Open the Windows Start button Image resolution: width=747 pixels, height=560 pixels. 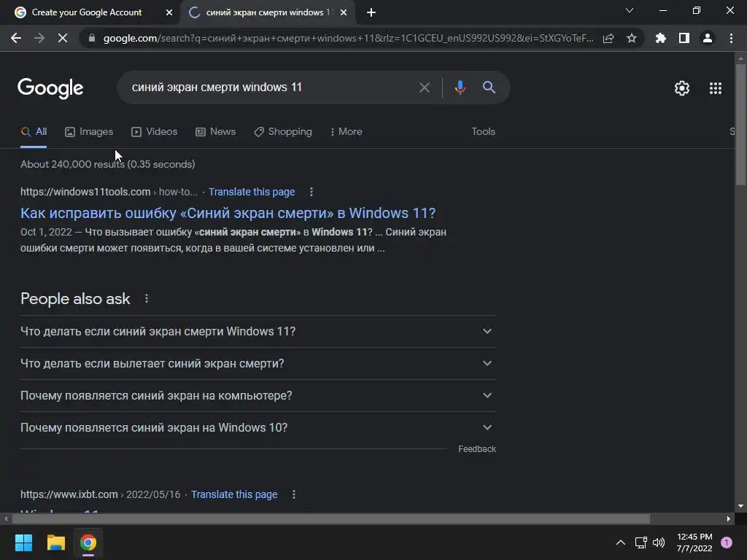tap(23, 542)
